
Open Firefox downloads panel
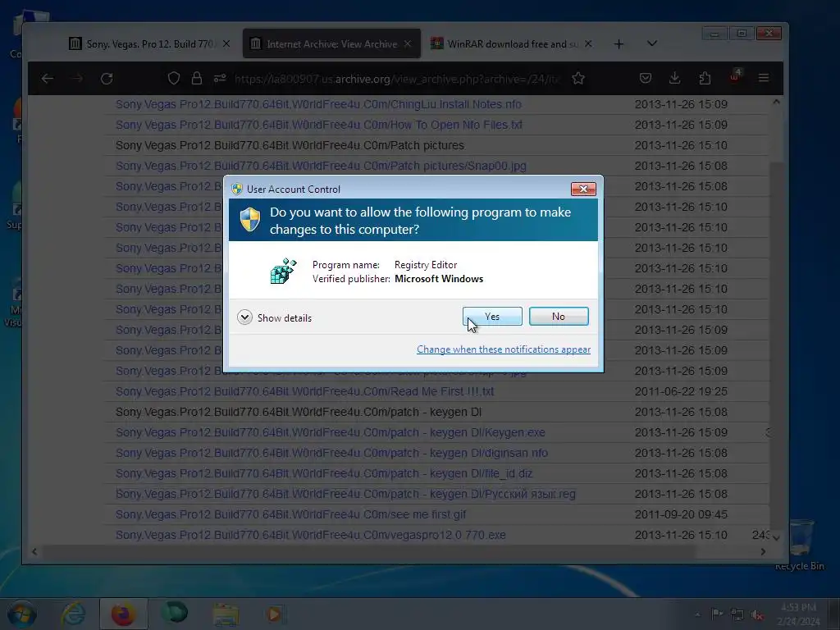click(x=675, y=79)
